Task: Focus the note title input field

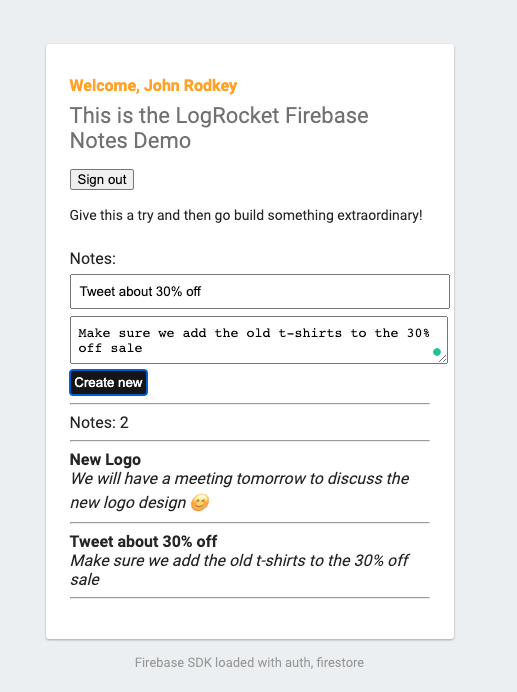Action: pyautogui.click(x=260, y=291)
